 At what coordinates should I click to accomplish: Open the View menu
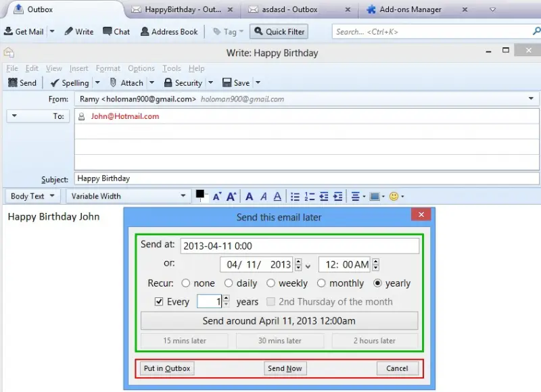click(54, 68)
